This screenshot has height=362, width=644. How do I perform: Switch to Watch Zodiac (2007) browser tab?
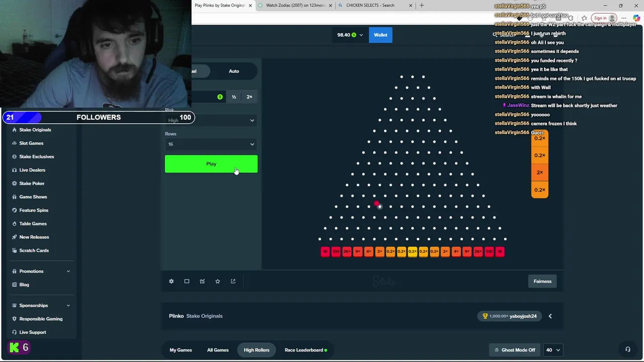click(x=295, y=6)
